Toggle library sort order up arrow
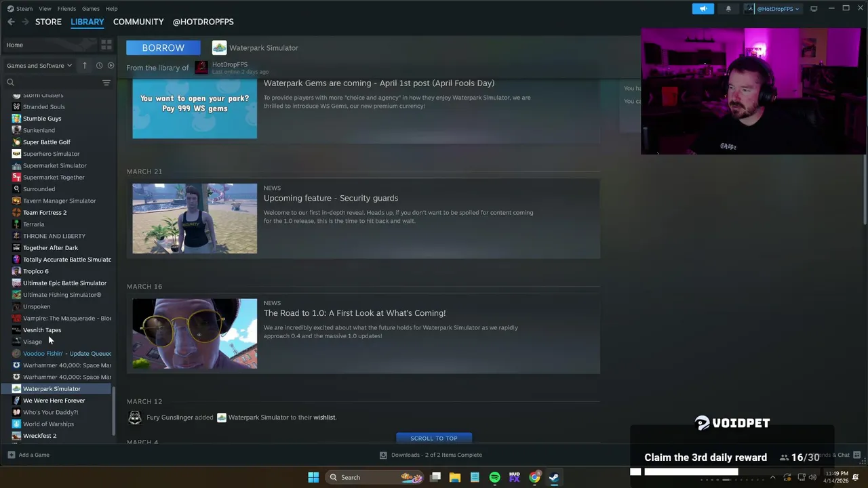868x488 pixels. click(85, 66)
